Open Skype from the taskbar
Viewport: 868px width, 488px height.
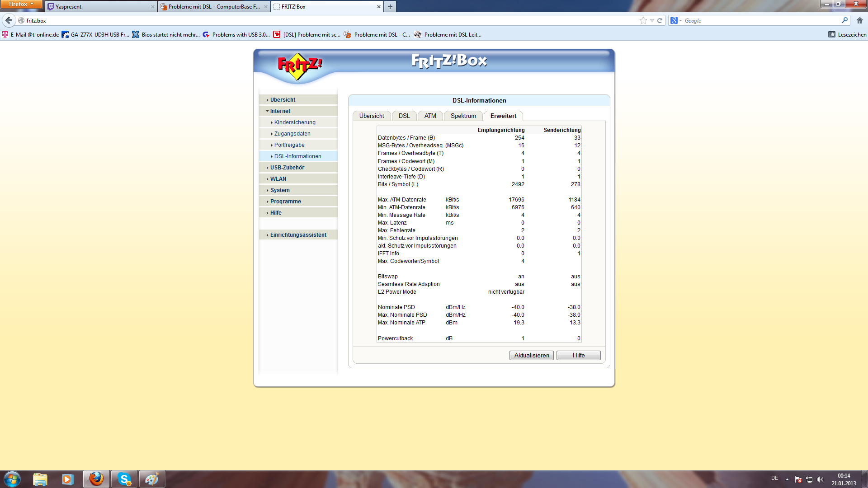pos(124,479)
